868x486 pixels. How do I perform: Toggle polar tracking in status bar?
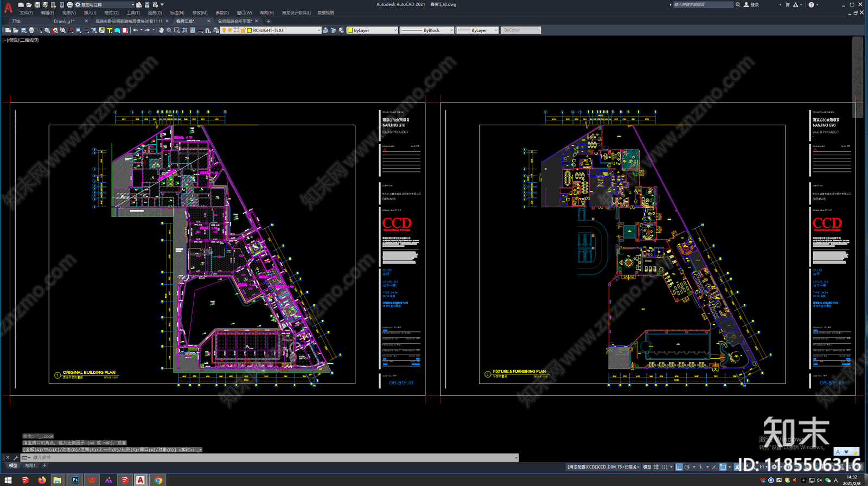(x=687, y=466)
